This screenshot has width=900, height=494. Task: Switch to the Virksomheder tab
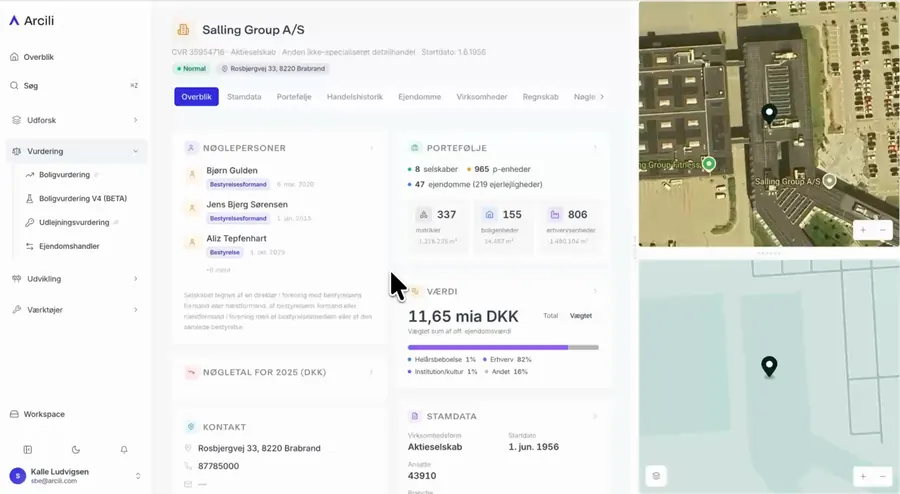(482, 97)
